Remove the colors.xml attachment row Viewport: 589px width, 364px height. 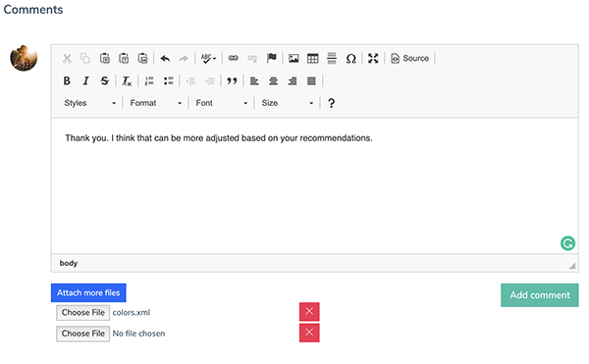(x=309, y=311)
